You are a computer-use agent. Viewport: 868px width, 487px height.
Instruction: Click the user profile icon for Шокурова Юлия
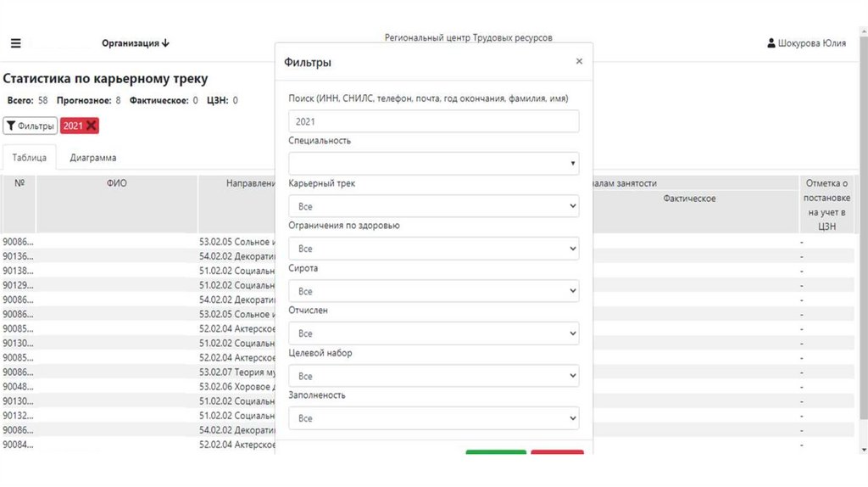pyautogui.click(x=771, y=43)
